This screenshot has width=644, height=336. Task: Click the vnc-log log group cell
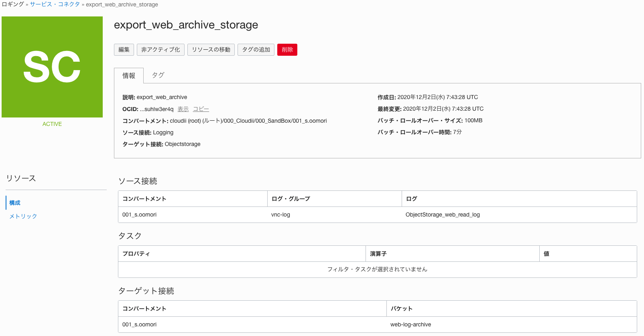(x=280, y=215)
